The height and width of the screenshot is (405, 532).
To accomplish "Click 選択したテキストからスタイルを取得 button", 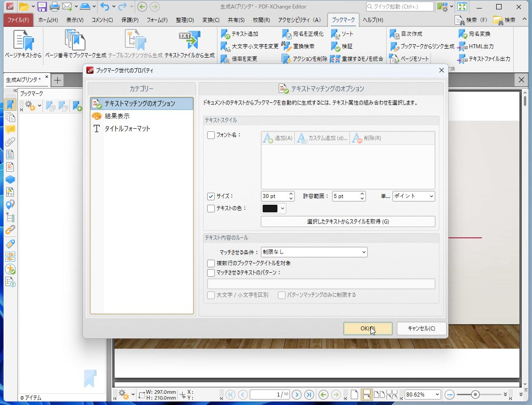I will point(348,222).
